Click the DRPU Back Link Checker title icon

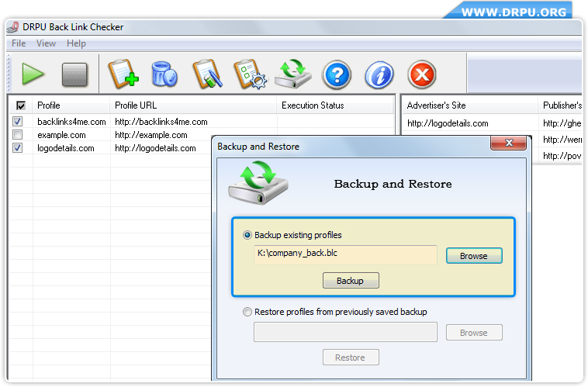13,27
